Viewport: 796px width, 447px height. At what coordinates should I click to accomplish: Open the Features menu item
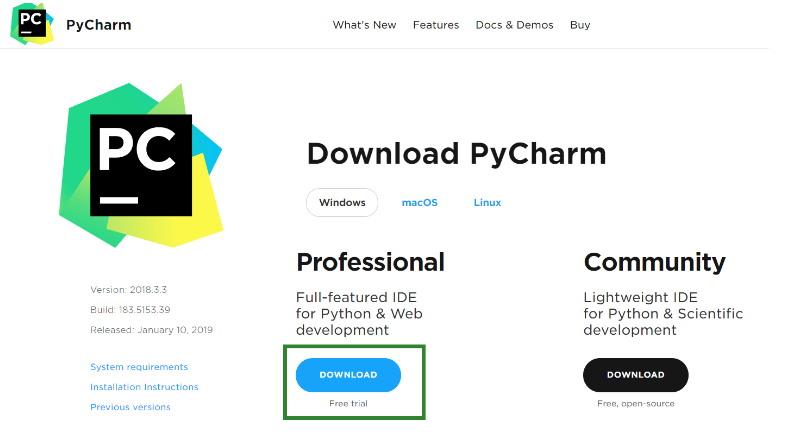[x=436, y=25]
